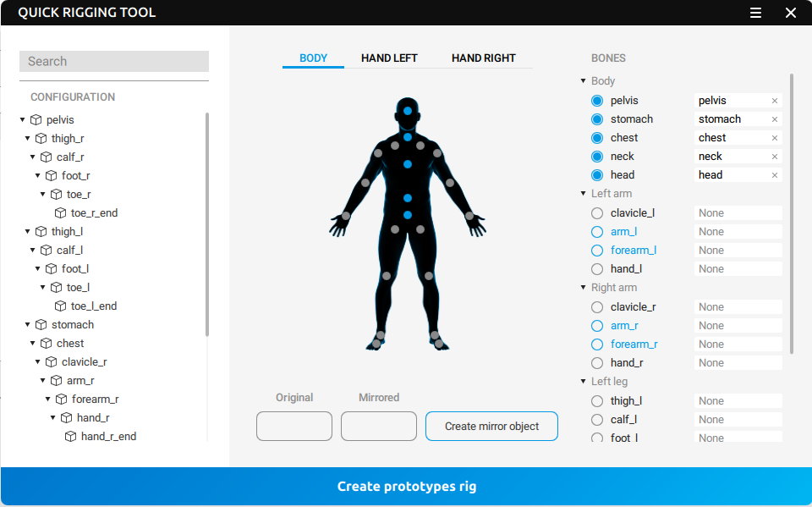Collapse the thigh_r tree node arrow
Screen dimensions: 812x507
point(27,139)
